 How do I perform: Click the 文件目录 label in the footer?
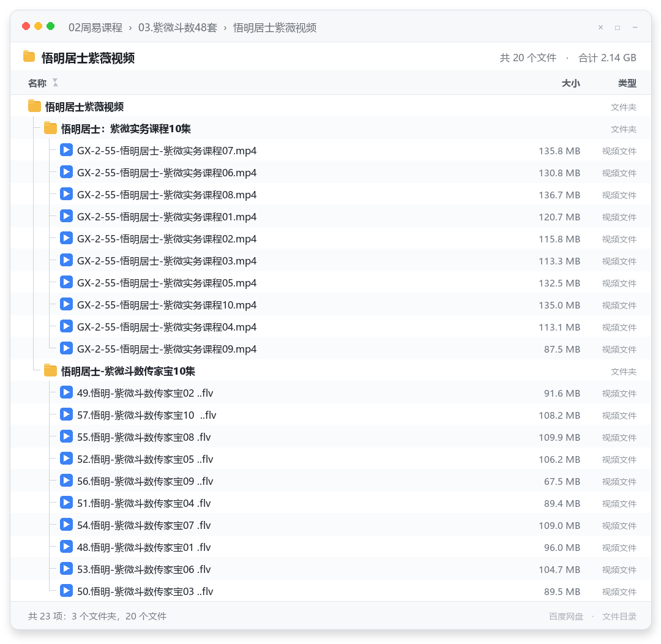(619, 616)
